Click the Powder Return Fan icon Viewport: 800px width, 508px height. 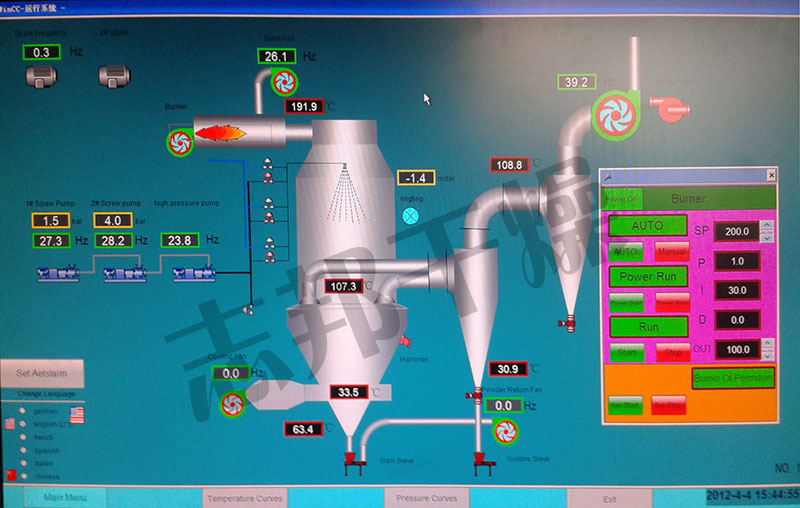[x=506, y=431]
